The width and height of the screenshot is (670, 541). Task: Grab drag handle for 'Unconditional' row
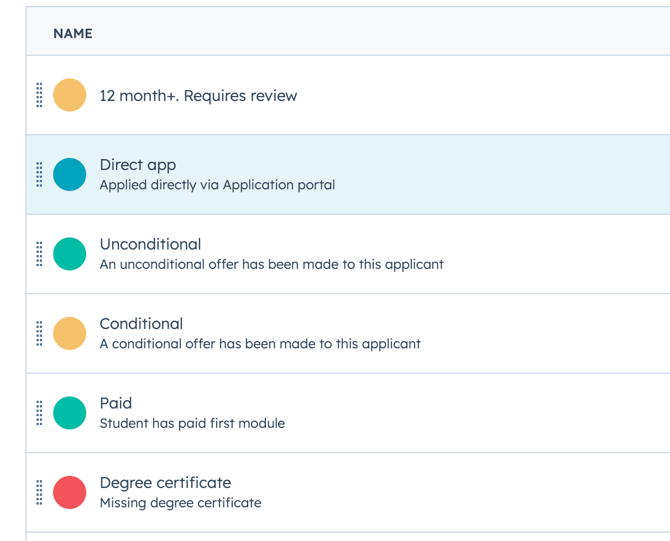point(39,254)
